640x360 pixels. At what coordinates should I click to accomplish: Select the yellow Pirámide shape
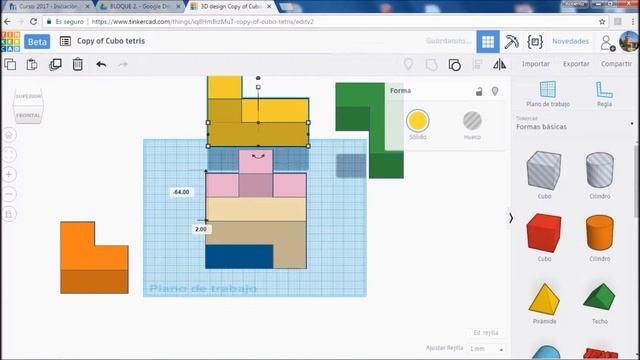pyautogui.click(x=544, y=299)
